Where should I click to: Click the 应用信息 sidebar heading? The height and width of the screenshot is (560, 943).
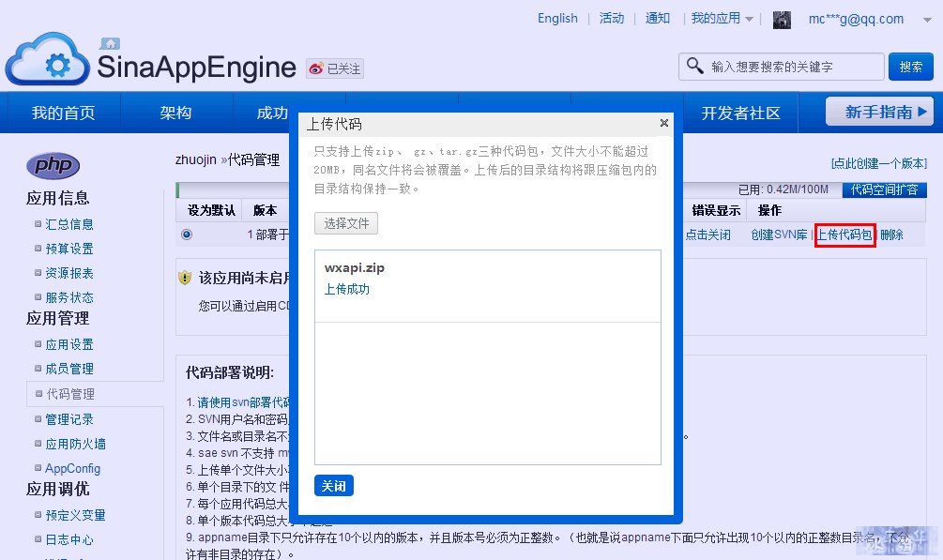click(58, 198)
